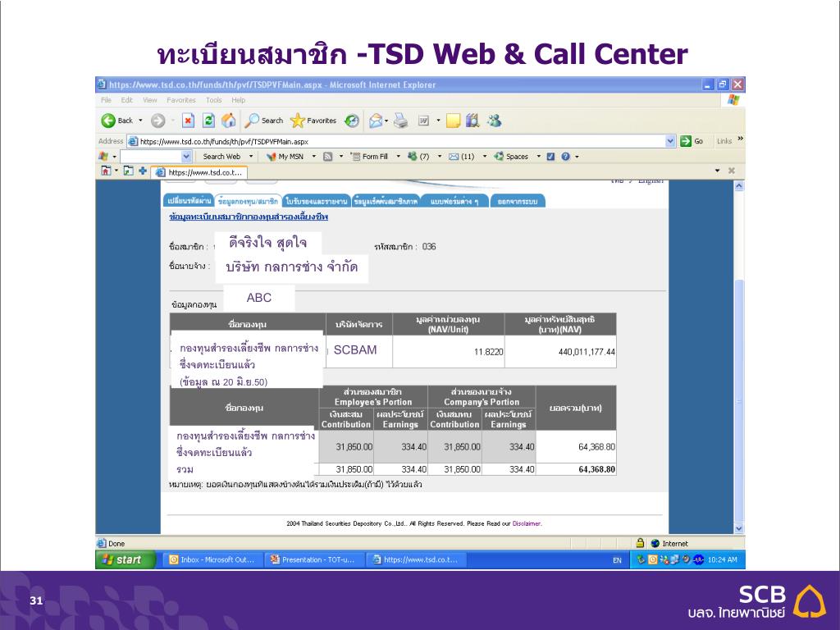The image size is (840, 630).
Task: Select the ใบรับรองและรายงาน tab
Action: pyautogui.click(x=316, y=201)
